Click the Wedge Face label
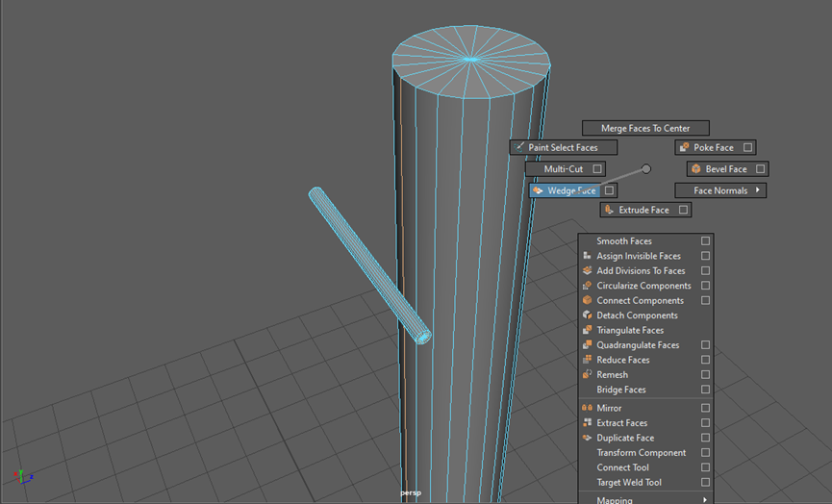Viewport: 832px width, 504px height. 571,190
